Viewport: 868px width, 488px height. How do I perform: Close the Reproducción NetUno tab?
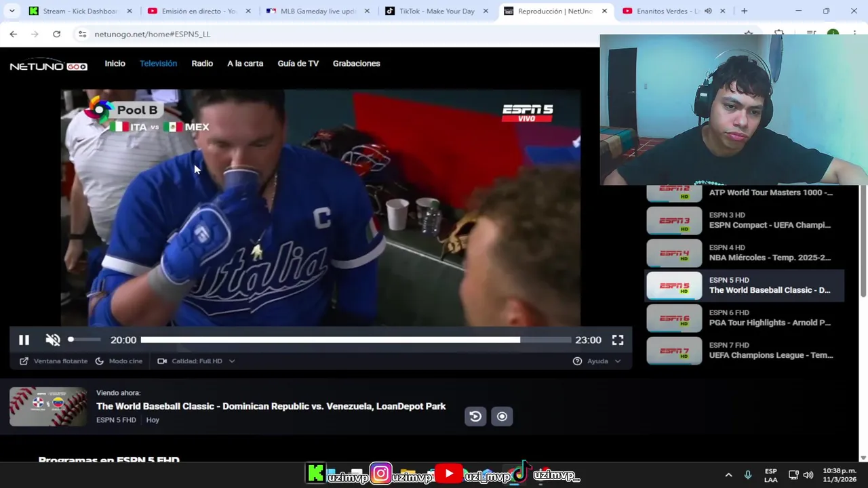(604, 11)
